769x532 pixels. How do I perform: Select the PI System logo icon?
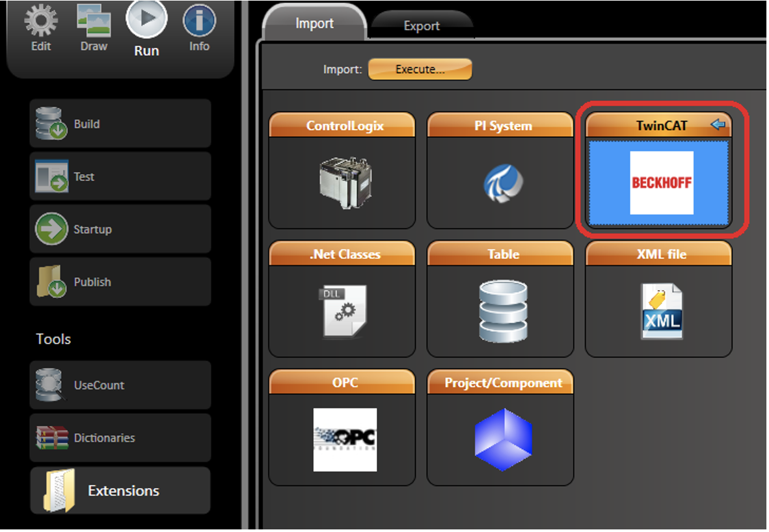coord(503,183)
